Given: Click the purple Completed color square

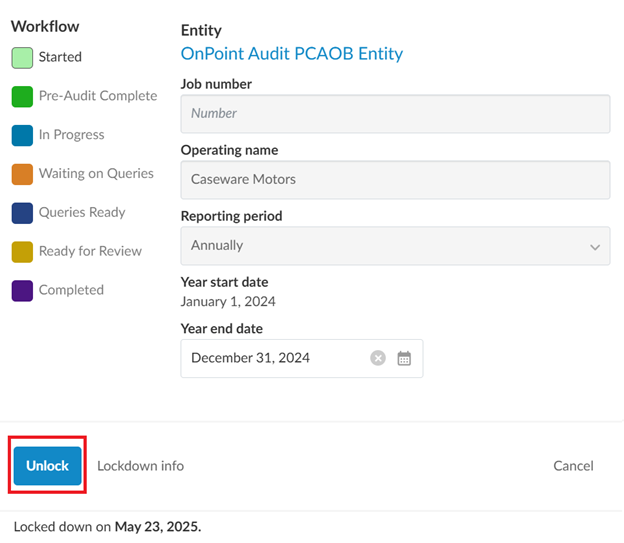Looking at the screenshot, I should [22, 291].
